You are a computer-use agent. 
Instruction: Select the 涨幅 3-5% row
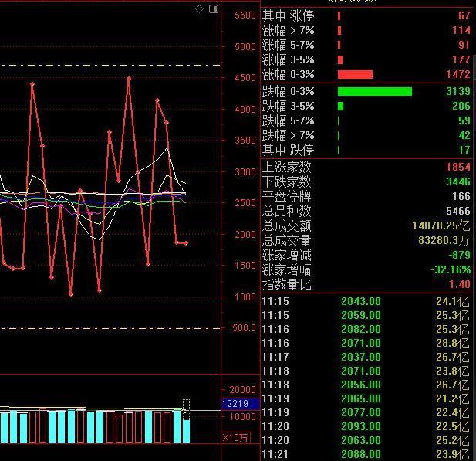(366, 59)
